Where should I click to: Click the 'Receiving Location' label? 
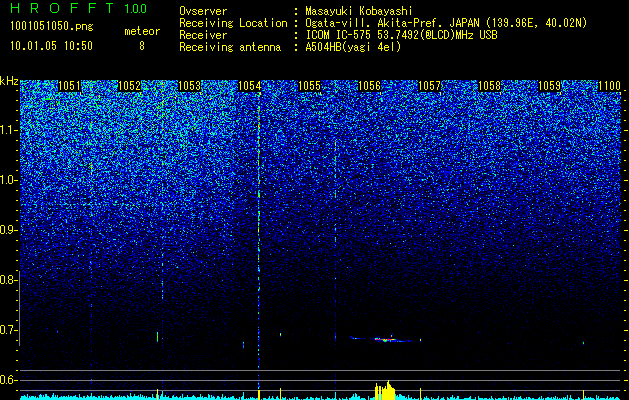click(233, 23)
